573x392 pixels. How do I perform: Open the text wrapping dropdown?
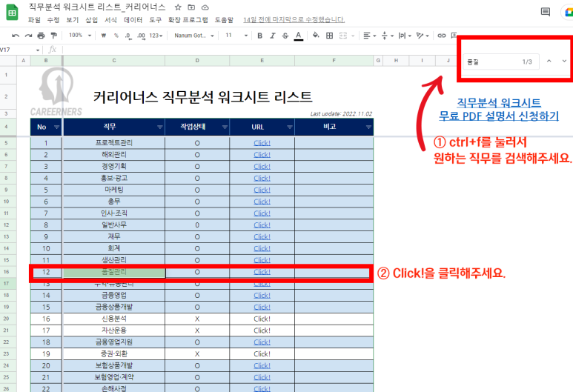point(405,36)
